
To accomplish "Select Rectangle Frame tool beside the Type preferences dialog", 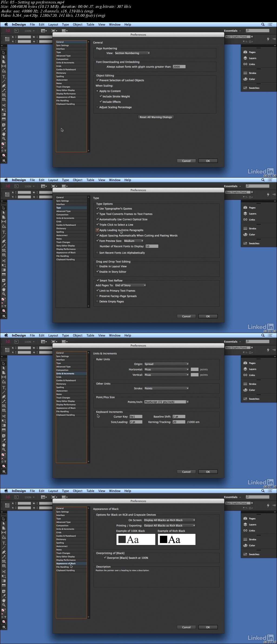I will [x=4, y=250].
